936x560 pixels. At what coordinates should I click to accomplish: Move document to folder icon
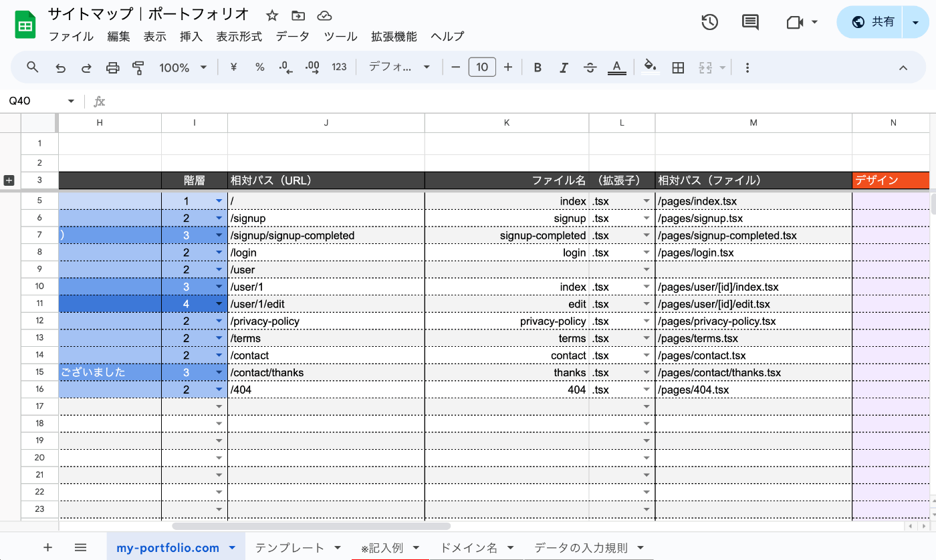298,15
